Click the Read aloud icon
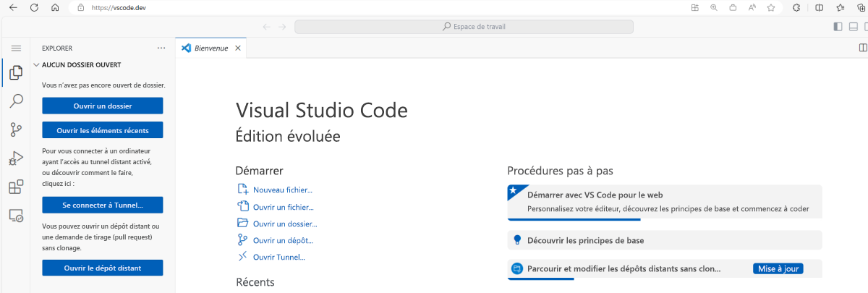 click(x=752, y=7)
